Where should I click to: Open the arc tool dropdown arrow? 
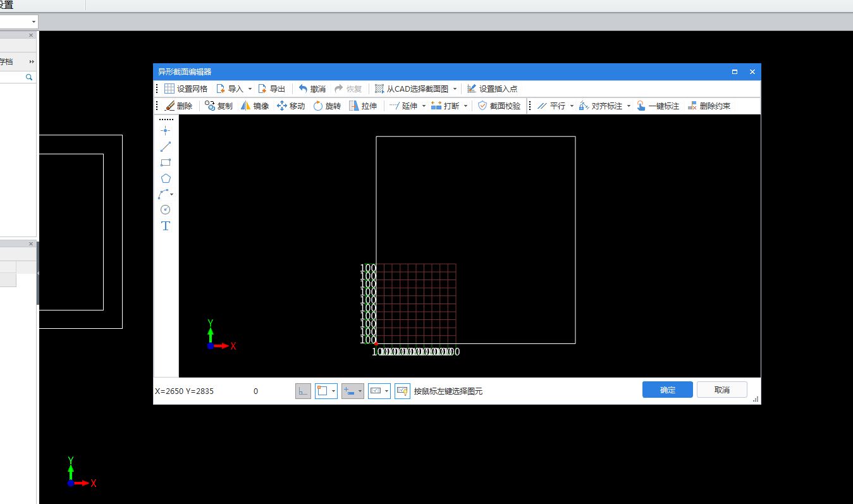tap(172, 195)
